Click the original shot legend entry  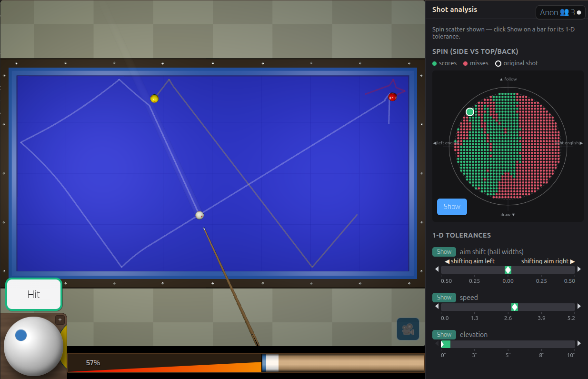click(517, 63)
